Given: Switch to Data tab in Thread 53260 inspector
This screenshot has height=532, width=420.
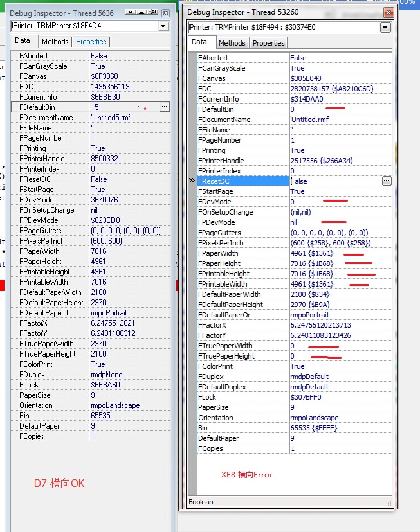Looking at the screenshot, I should click(199, 42).
